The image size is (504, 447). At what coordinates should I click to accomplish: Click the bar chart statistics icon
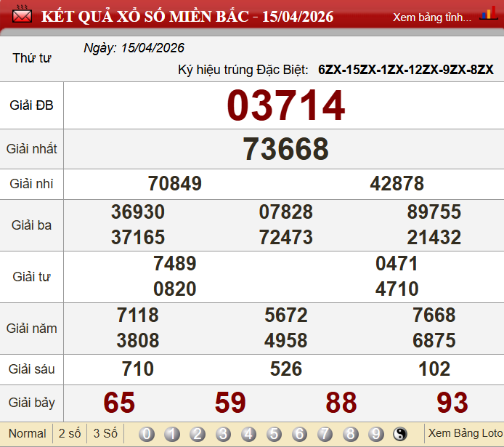click(488, 16)
